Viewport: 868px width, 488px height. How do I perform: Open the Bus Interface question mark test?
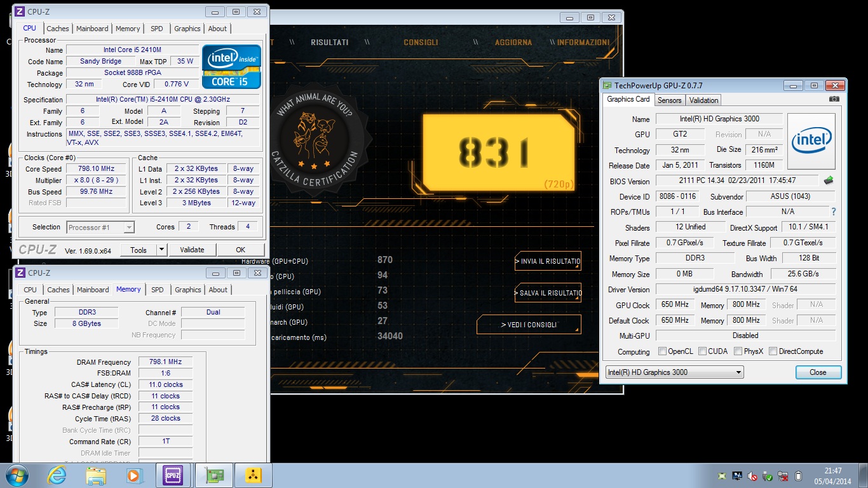pyautogui.click(x=834, y=212)
